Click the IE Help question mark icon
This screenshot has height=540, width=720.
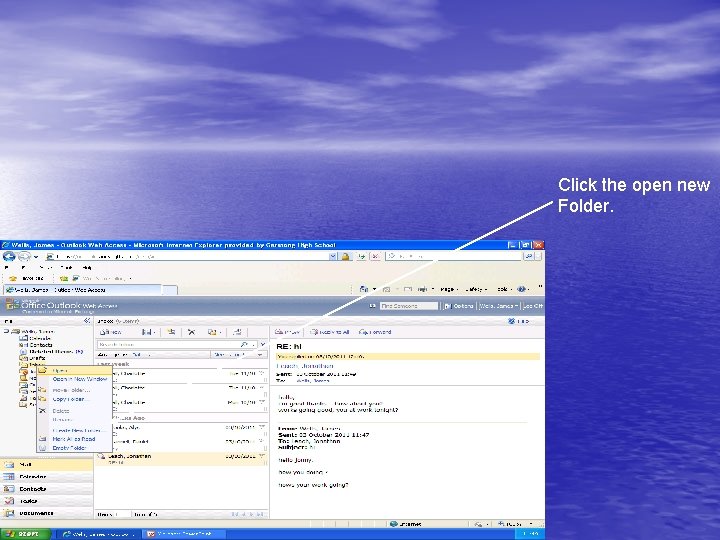[522, 289]
